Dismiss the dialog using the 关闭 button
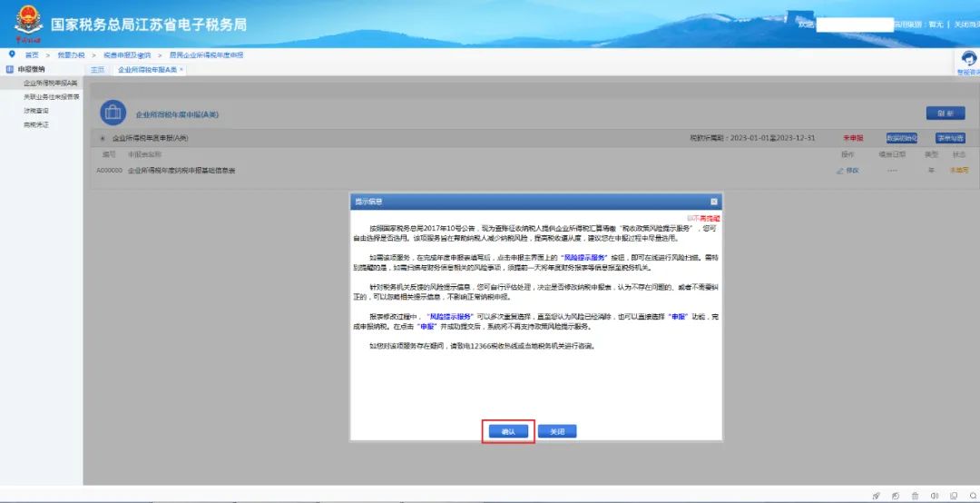The image size is (980, 503). point(557,431)
